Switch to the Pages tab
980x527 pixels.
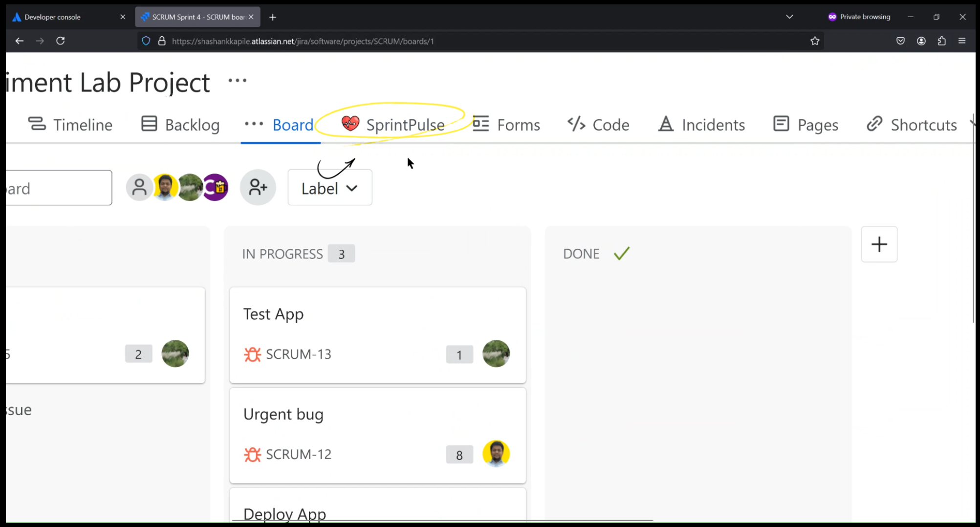click(x=806, y=125)
